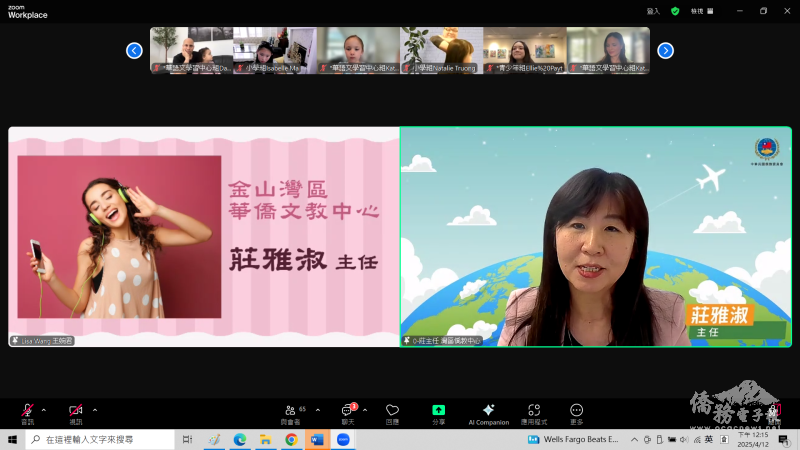Select Natalie Truong's video thumbnail
This screenshot has width=800, height=450.
tap(441, 50)
